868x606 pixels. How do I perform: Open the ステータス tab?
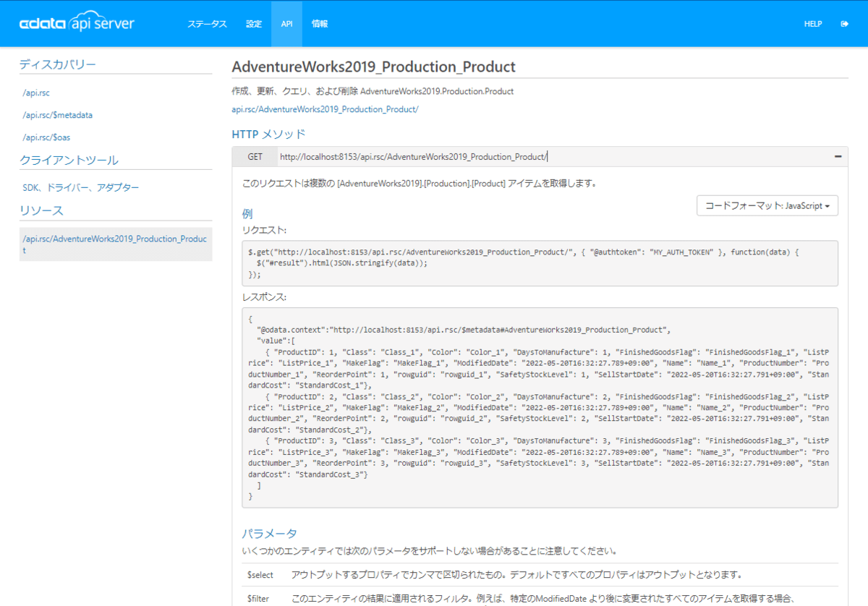[x=207, y=24]
